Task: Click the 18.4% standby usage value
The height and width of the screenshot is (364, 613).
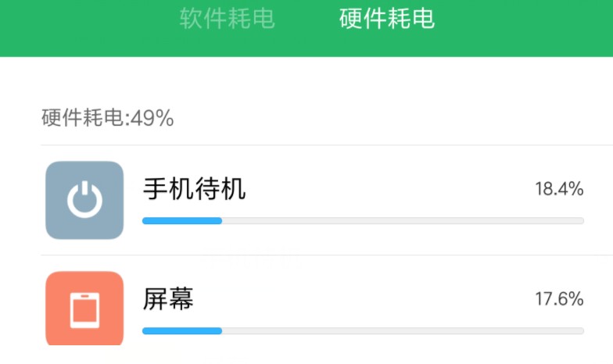Action: click(x=559, y=188)
